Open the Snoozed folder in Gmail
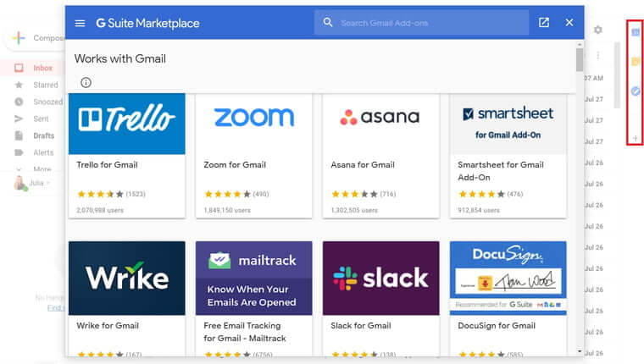The image size is (644, 364). [48, 102]
